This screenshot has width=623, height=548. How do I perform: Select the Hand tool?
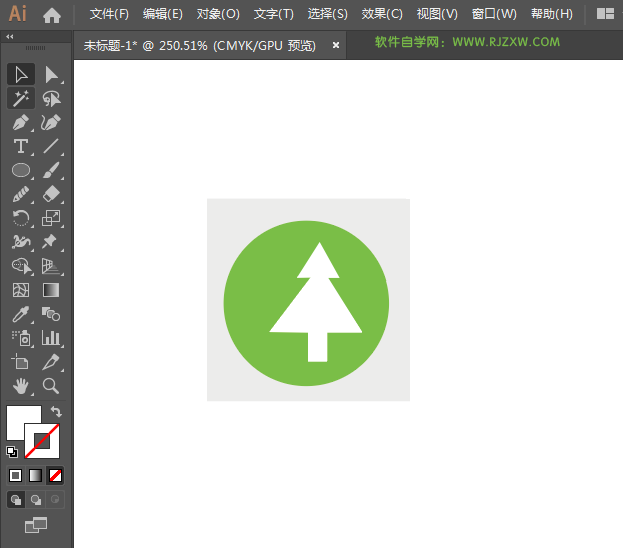pyautogui.click(x=21, y=386)
